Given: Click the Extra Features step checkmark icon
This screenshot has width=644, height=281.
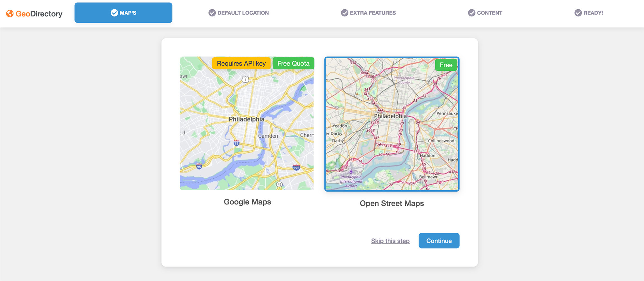Looking at the screenshot, I should tap(345, 13).
